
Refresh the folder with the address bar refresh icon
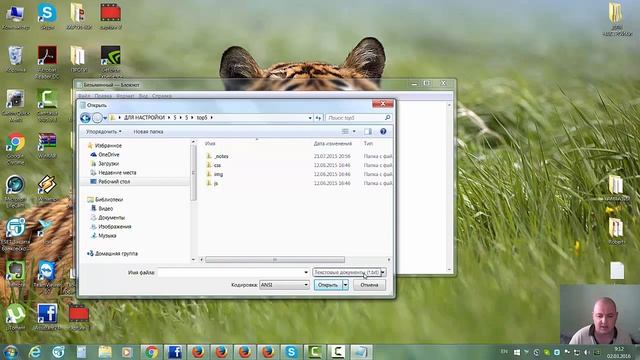[x=318, y=118]
